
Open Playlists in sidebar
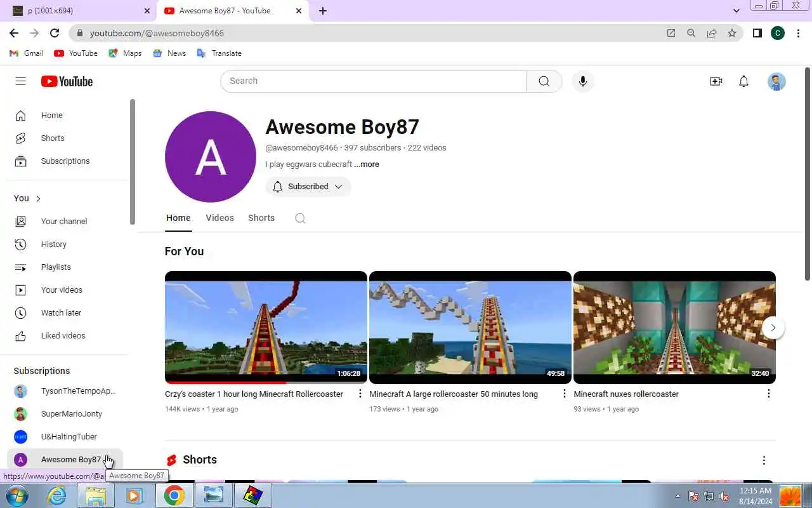67,267
